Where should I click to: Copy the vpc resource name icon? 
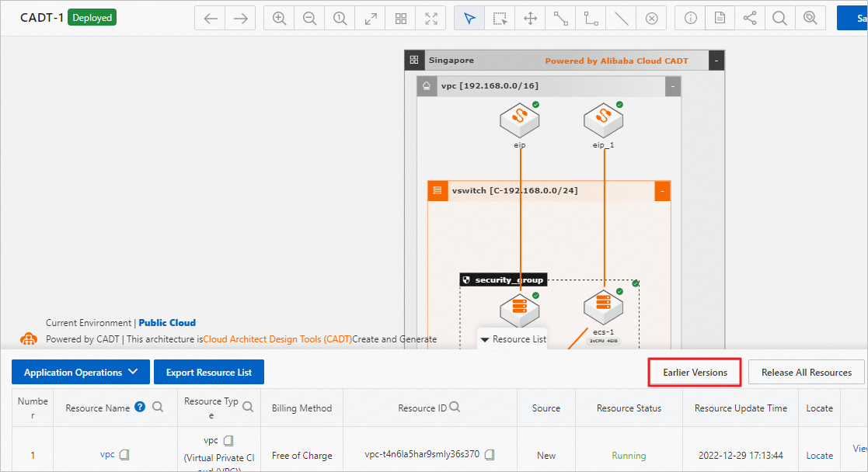click(124, 454)
